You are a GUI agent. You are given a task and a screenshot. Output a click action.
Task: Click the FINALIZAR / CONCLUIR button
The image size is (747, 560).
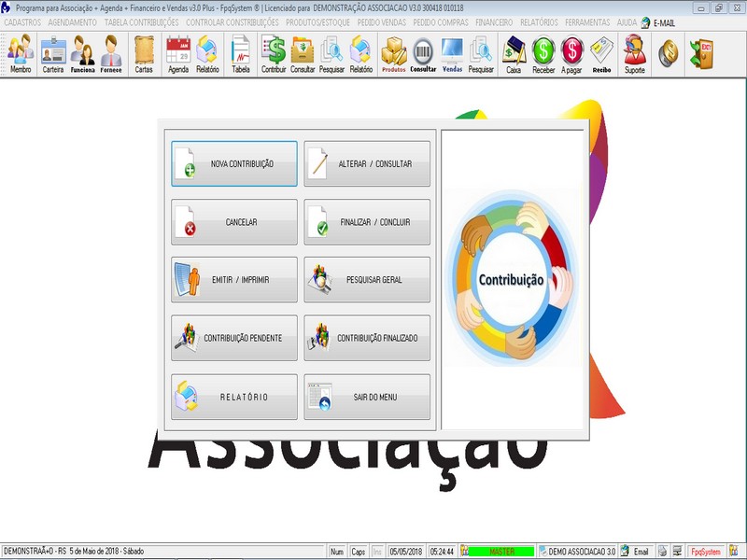(367, 222)
